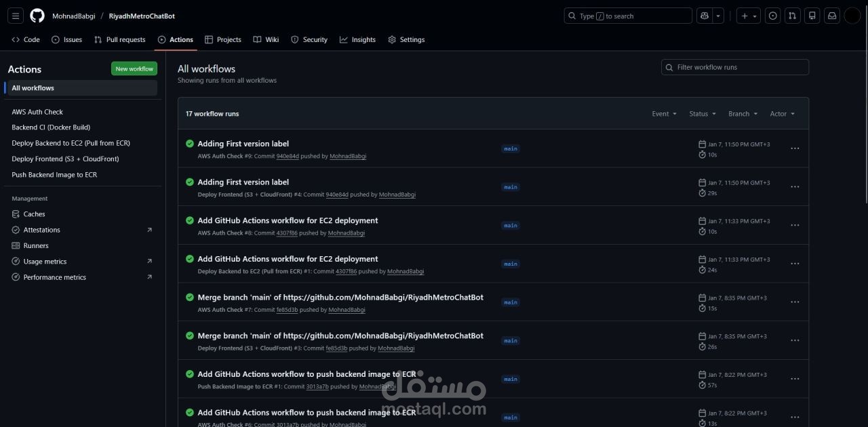Go to GitHub home via Octocat logo
This screenshot has width=868, height=427.
(37, 16)
